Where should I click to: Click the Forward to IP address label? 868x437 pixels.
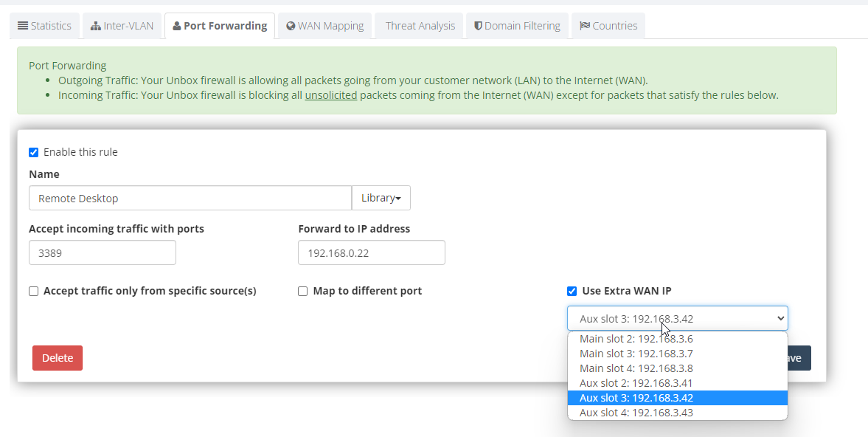click(354, 229)
